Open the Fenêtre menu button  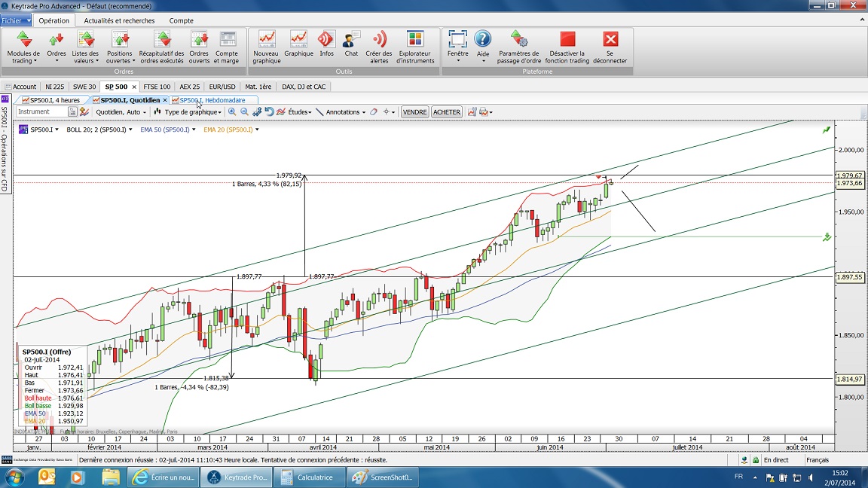(458, 47)
